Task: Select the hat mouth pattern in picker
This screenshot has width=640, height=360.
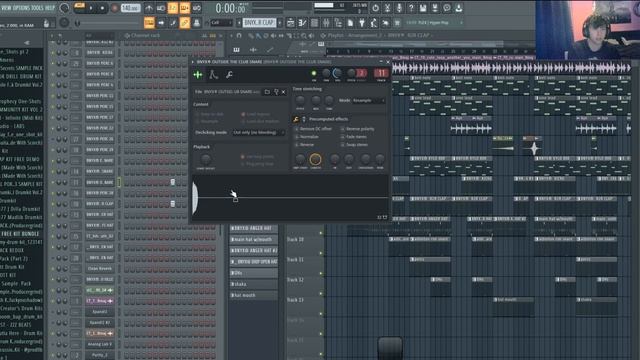Action: pyautogui.click(x=253, y=295)
